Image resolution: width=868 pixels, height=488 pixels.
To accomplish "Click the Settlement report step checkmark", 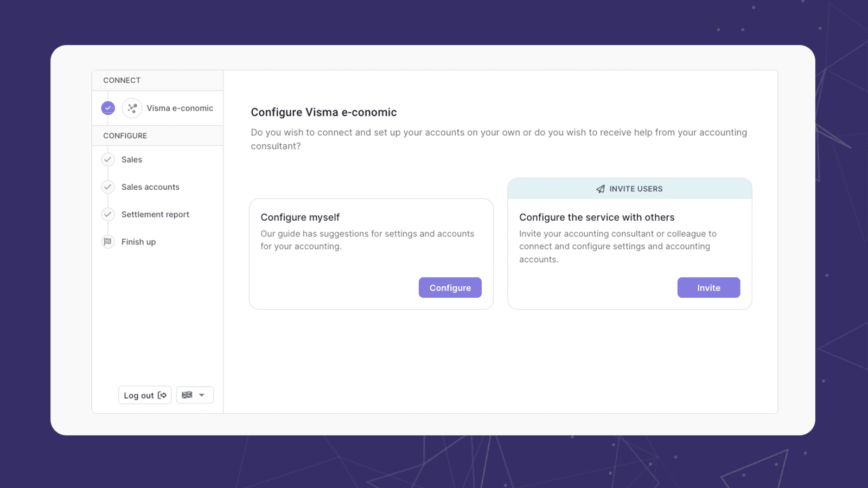I will pyautogui.click(x=108, y=215).
